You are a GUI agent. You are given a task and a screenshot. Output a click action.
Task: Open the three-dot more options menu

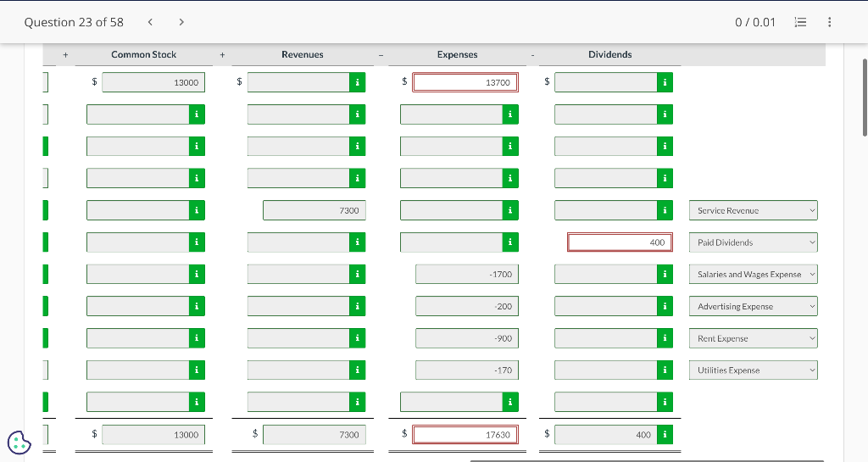click(x=829, y=22)
